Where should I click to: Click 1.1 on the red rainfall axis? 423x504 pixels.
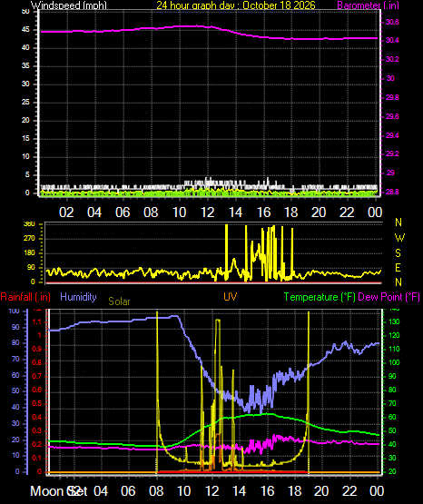click(x=37, y=321)
